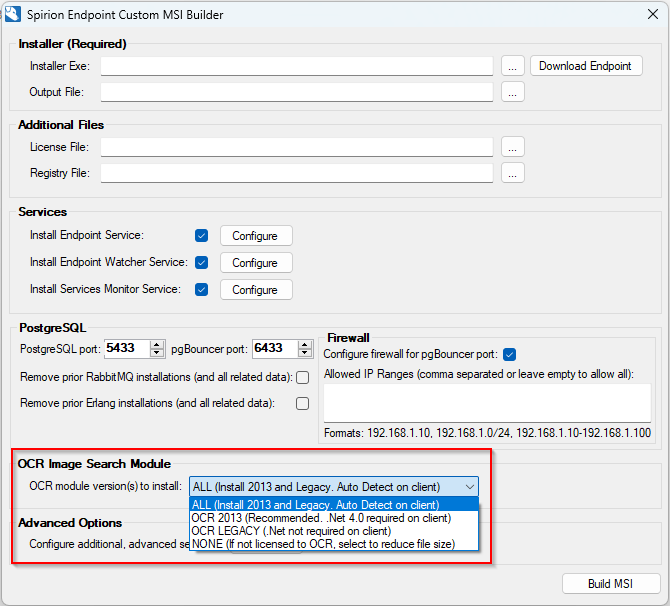Viewport: 670px width, 606px height.
Task: Collapse the OCR module version dropdown
Action: (x=470, y=487)
